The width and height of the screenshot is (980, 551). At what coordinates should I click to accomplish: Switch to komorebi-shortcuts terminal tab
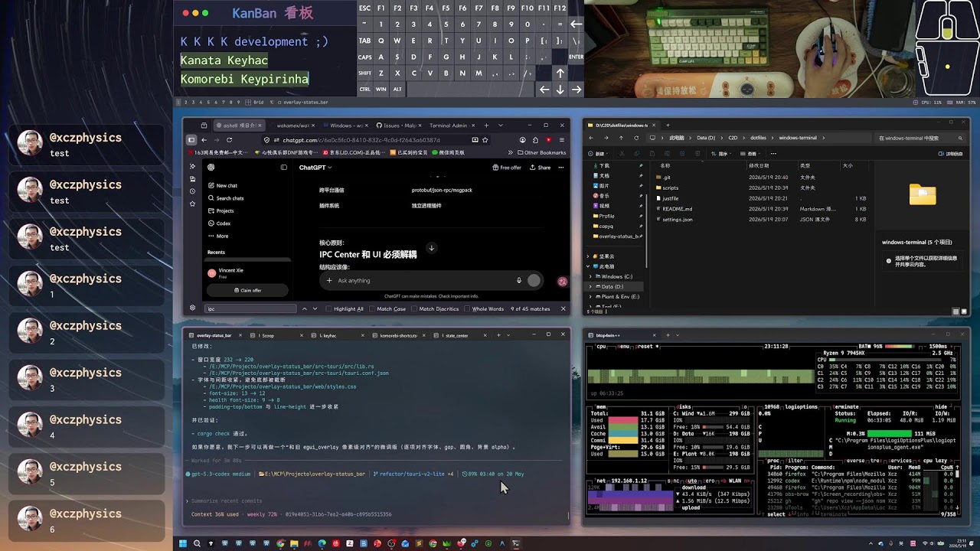tap(398, 335)
